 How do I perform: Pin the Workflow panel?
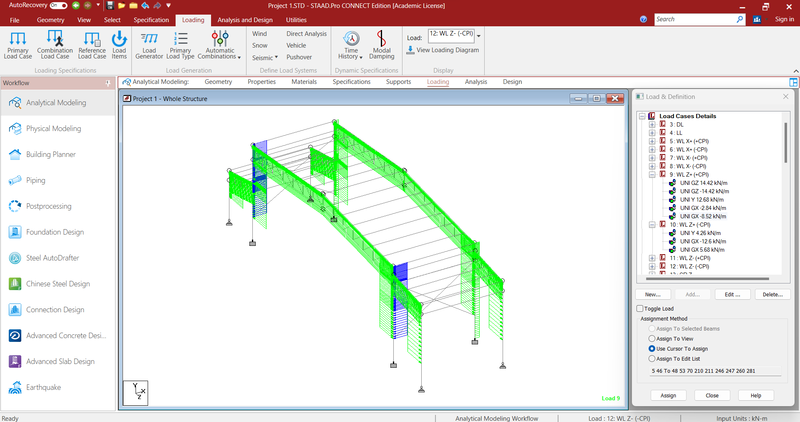[108, 83]
